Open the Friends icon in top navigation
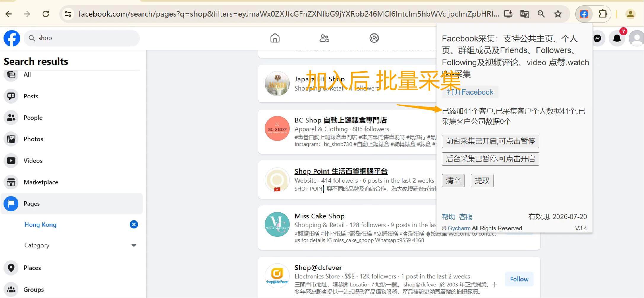644x298 pixels. pos(324,38)
